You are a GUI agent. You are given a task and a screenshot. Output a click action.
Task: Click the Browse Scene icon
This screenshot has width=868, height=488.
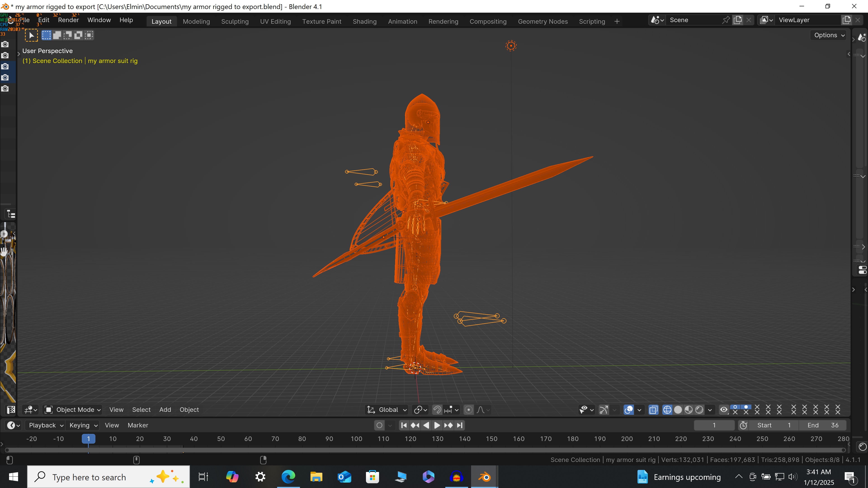[657, 20]
